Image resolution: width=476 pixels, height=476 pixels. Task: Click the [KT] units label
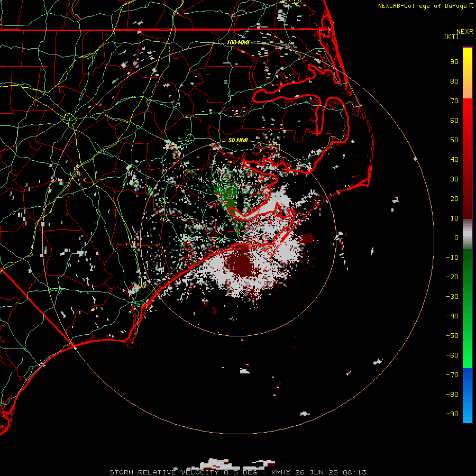[452, 36]
